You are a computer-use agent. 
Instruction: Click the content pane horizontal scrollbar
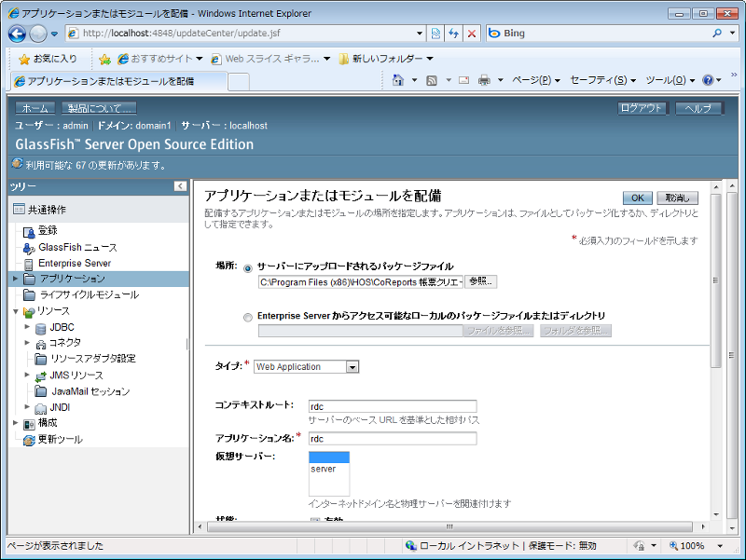449,526
